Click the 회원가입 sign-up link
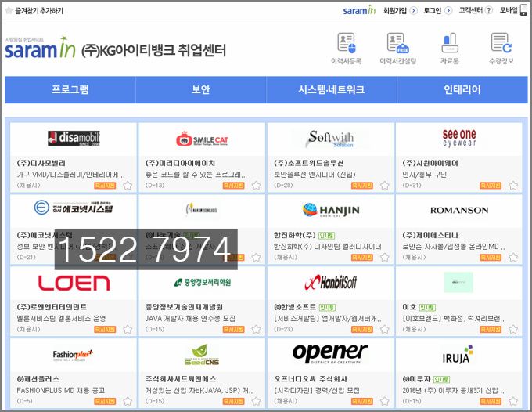 394,10
